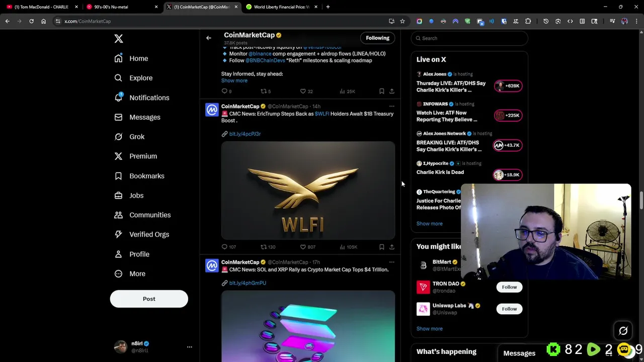Open the browser extensions puzzle icon
This screenshot has height=362, width=644.
528,21
